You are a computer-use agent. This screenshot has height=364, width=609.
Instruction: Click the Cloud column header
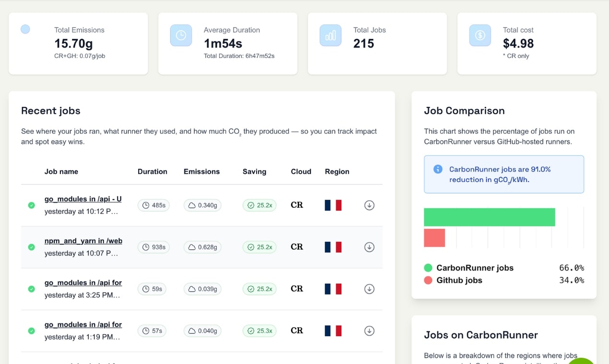click(301, 171)
